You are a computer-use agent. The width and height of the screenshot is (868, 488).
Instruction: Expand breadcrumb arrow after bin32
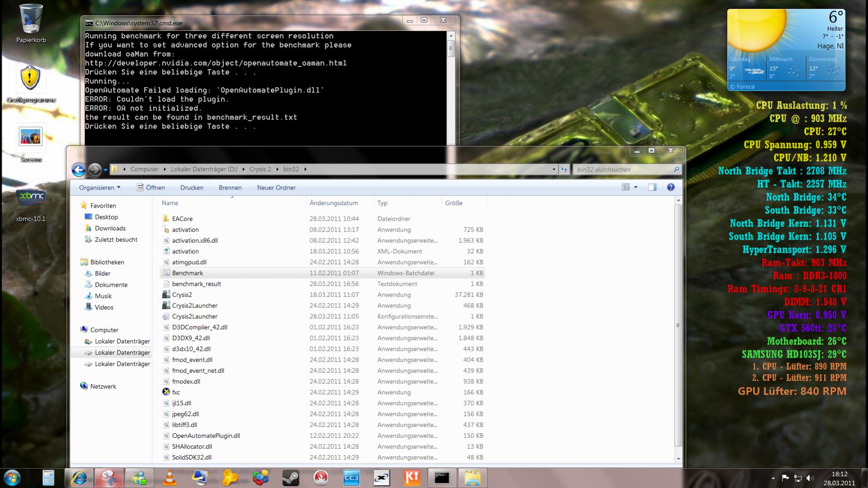coord(305,169)
